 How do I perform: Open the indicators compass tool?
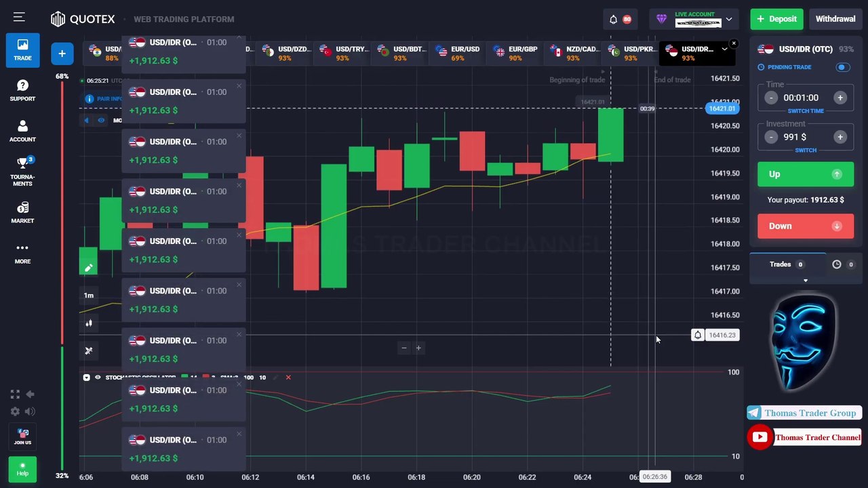(x=88, y=350)
